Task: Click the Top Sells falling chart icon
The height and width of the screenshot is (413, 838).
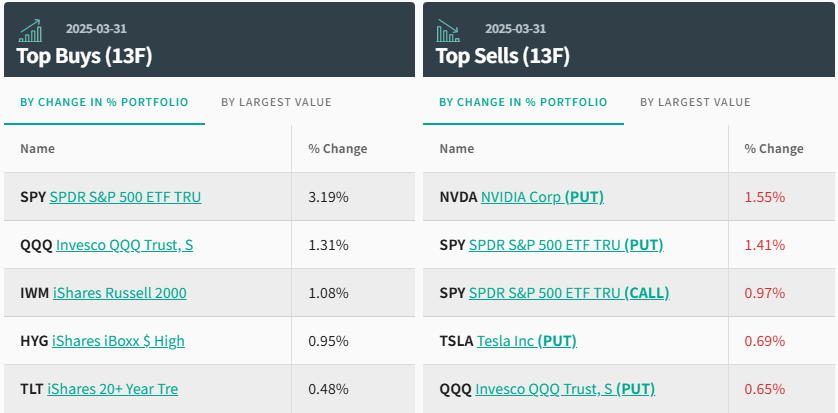Action: tap(447, 31)
